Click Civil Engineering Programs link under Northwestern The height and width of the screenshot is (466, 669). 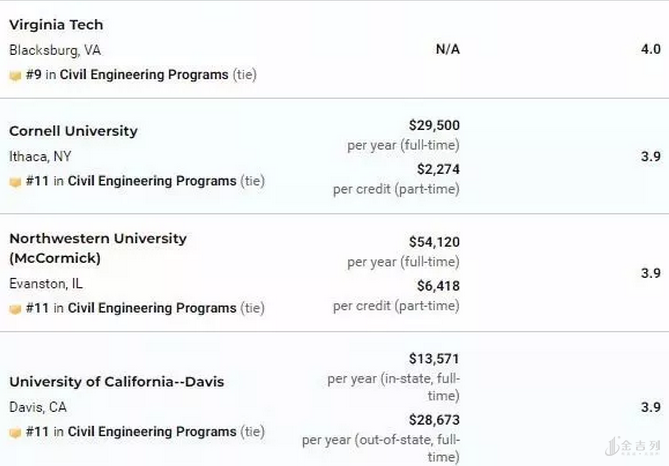point(152,308)
